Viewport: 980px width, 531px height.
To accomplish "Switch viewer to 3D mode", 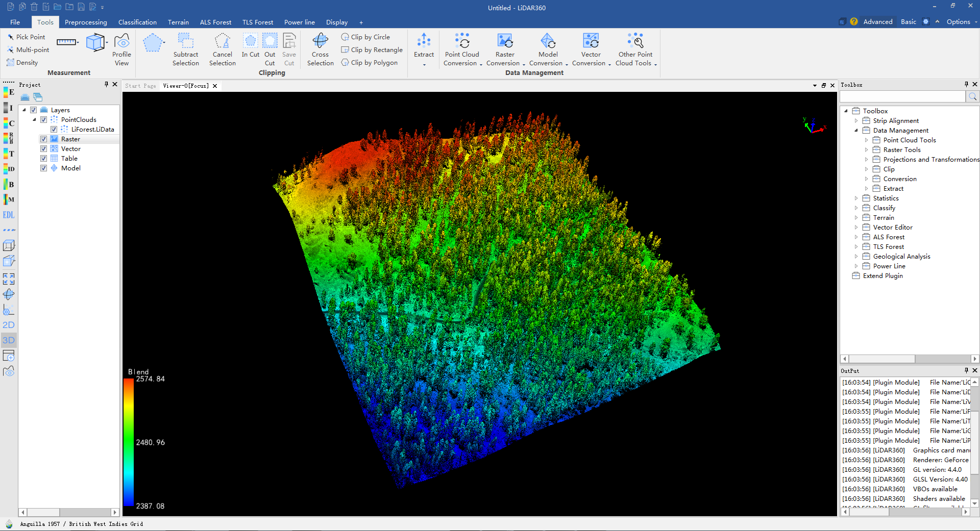I will pos(9,340).
